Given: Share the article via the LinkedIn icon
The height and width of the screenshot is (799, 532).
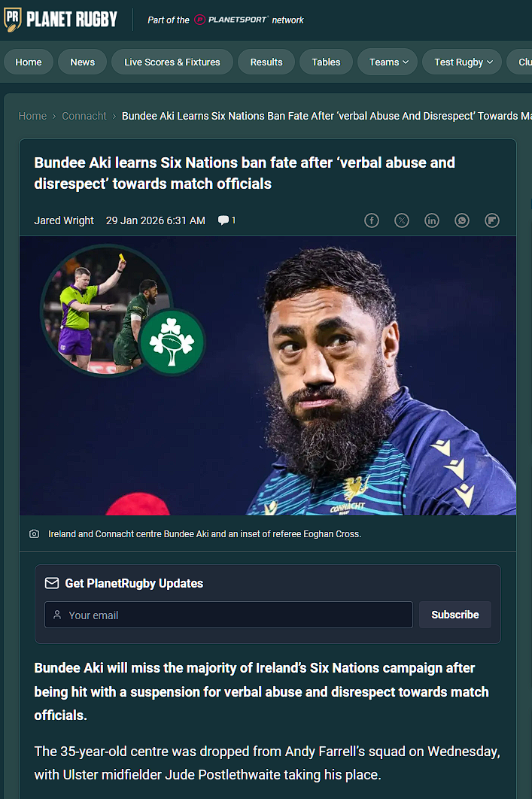Looking at the screenshot, I should [x=432, y=220].
